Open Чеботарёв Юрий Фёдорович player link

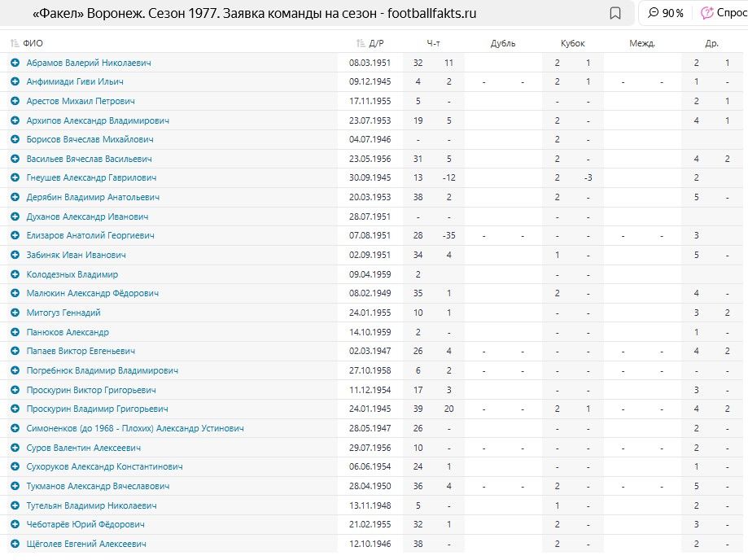click(85, 524)
